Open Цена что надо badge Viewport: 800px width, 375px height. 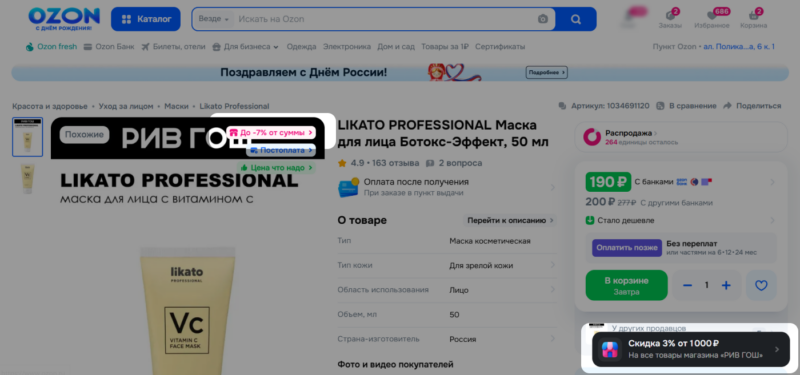[x=276, y=168]
